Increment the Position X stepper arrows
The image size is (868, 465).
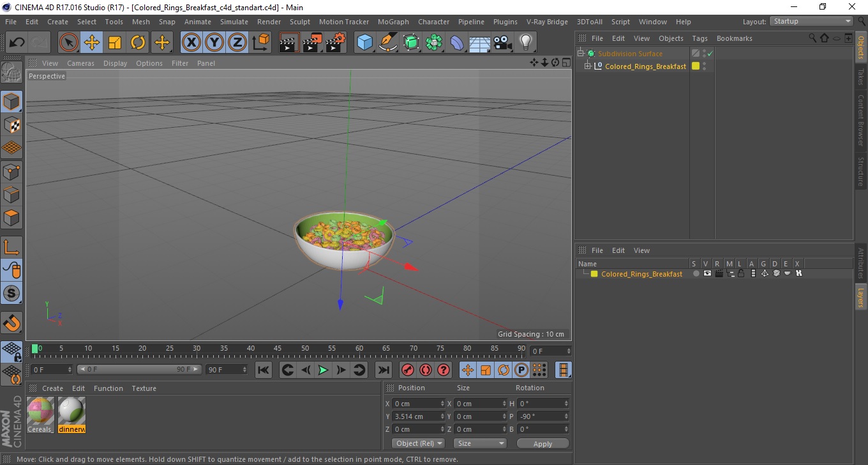443,404
